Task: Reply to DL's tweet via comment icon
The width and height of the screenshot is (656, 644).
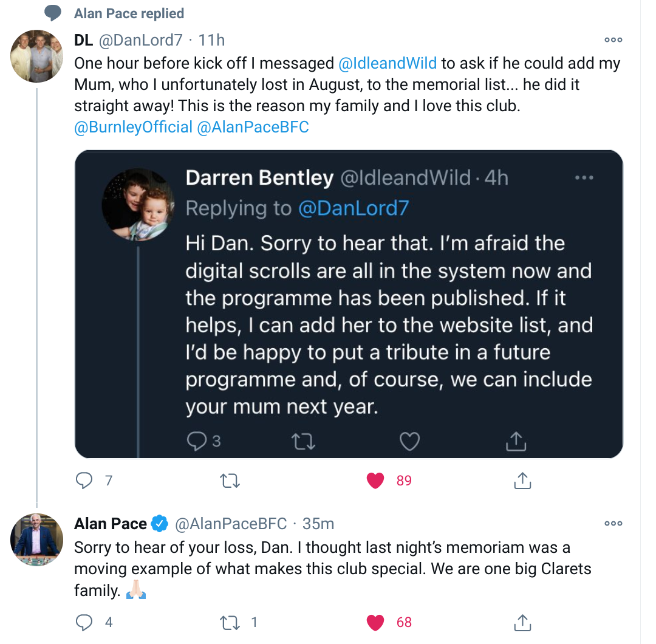Action: pyautogui.click(x=84, y=481)
